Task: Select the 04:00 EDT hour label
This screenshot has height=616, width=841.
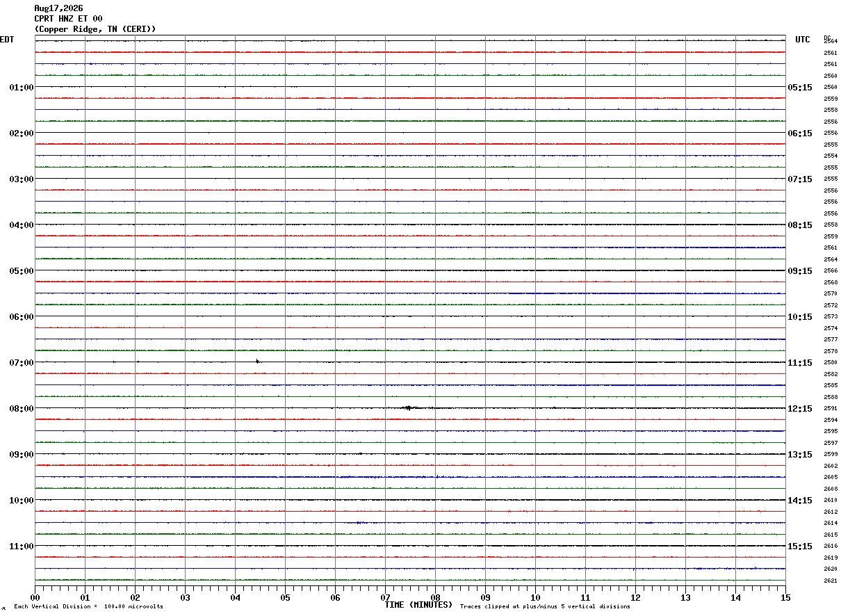Action: pyautogui.click(x=22, y=225)
